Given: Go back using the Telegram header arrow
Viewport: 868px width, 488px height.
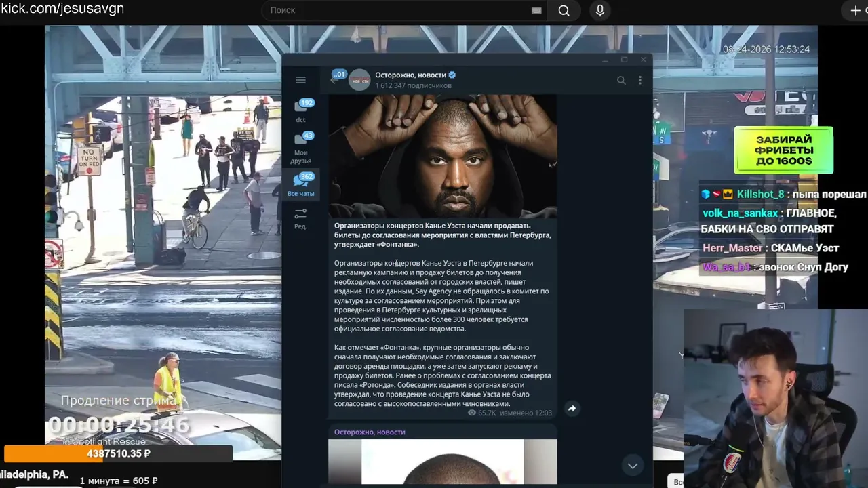Looking at the screenshot, I should [333, 80].
